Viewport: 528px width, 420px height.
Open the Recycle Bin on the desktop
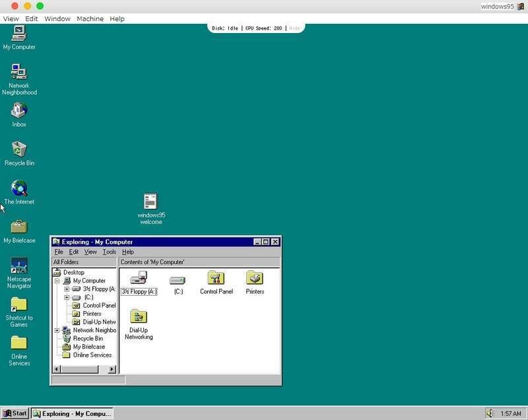point(18,147)
